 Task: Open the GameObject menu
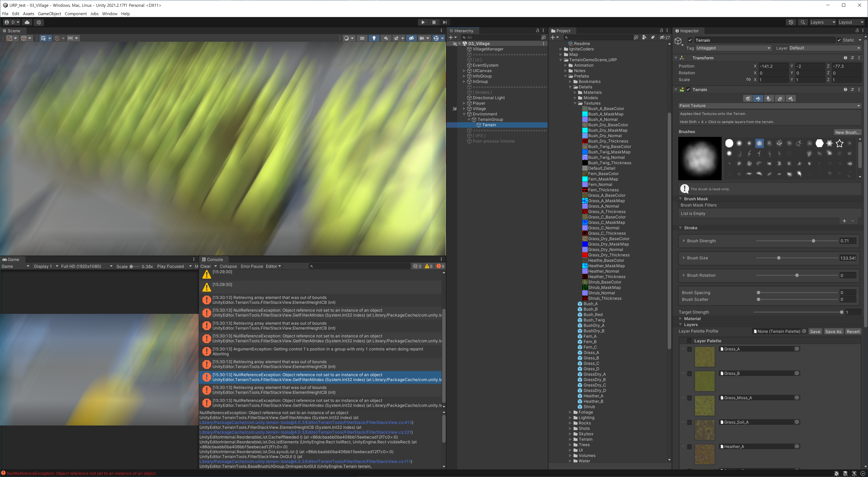49,14
